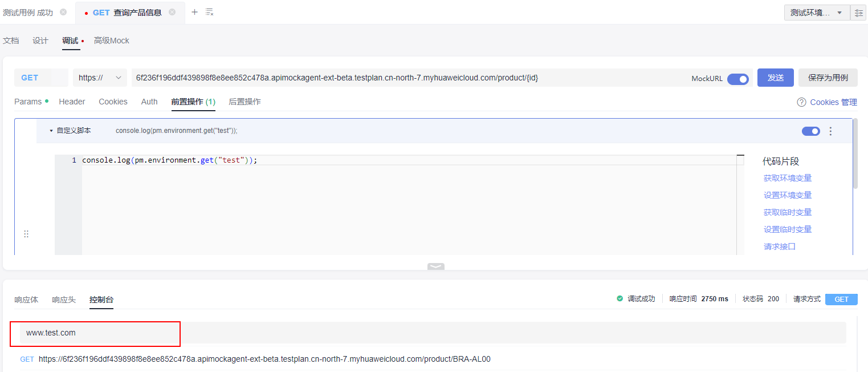Toggle the MockURL switch
Image resolution: width=868 pixels, height=372 pixels.
click(738, 79)
